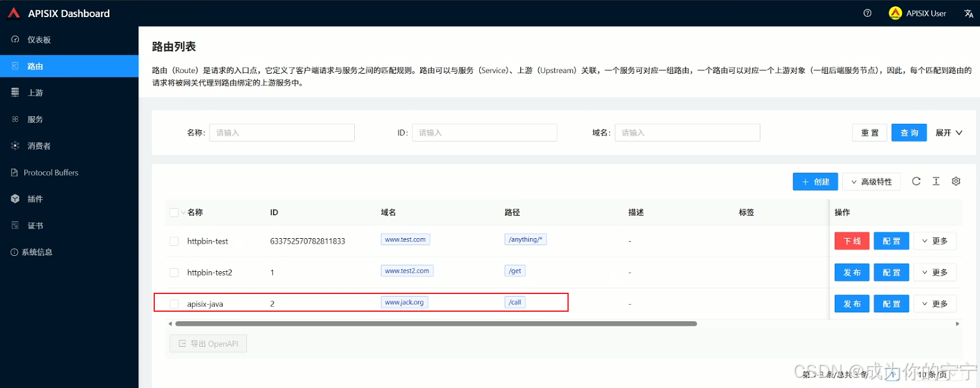Open the 仪表板 menu item
Viewport: 980px width, 388px height.
[69, 39]
